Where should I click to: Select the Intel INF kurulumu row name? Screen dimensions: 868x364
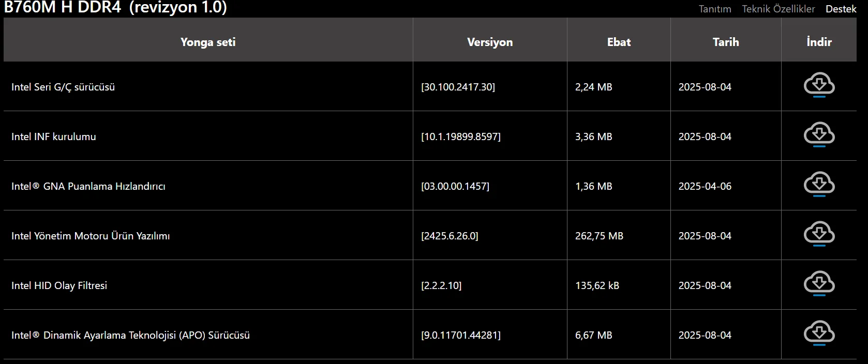54,136
